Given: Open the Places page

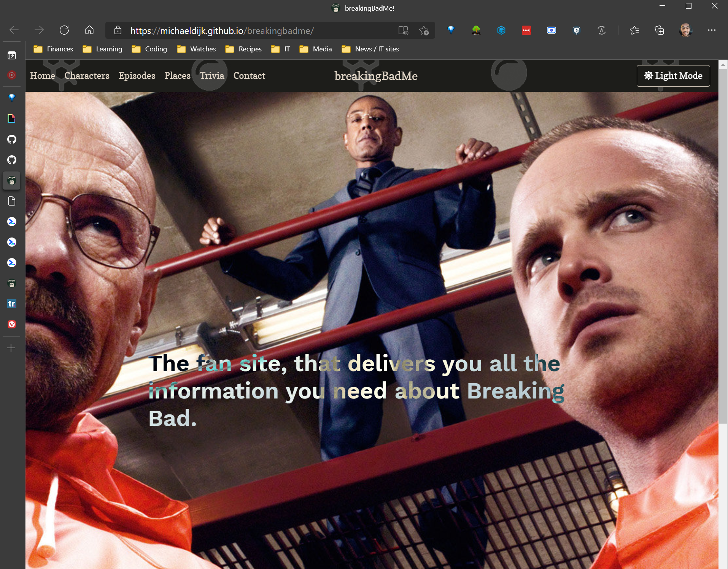Looking at the screenshot, I should tap(177, 76).
